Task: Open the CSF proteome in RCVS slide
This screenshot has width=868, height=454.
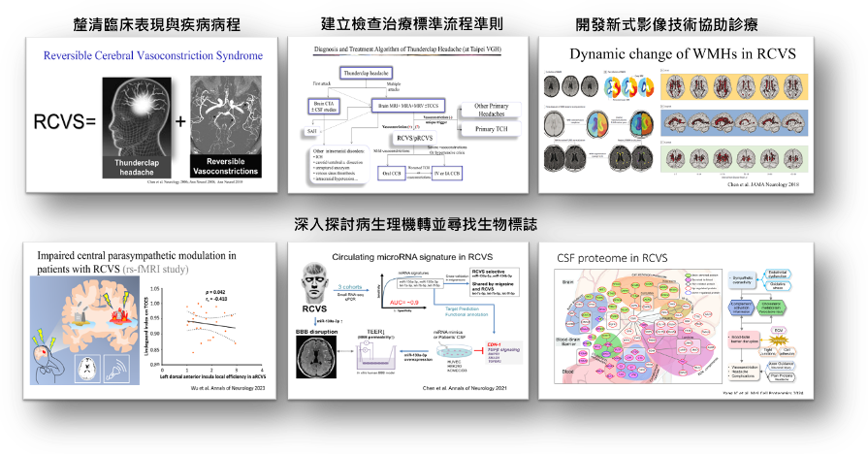Action: (x=676, y=320)
